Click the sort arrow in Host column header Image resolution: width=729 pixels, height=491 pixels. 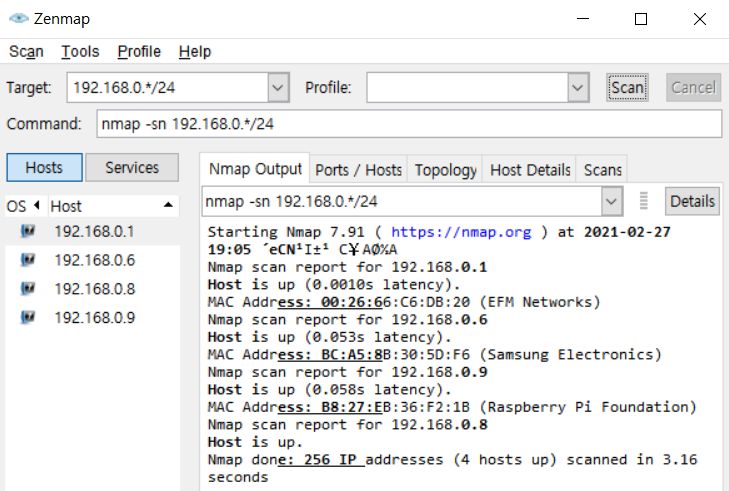click(168, 205)
